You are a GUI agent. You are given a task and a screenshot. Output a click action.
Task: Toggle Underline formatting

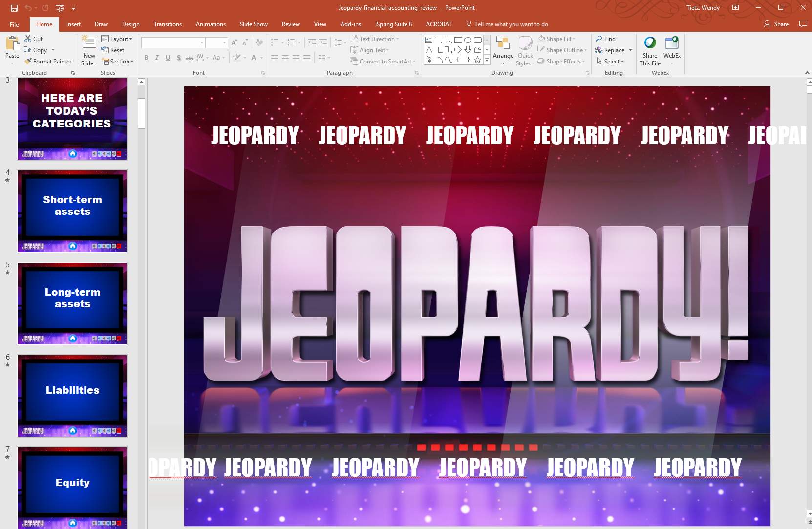(168, 58)
